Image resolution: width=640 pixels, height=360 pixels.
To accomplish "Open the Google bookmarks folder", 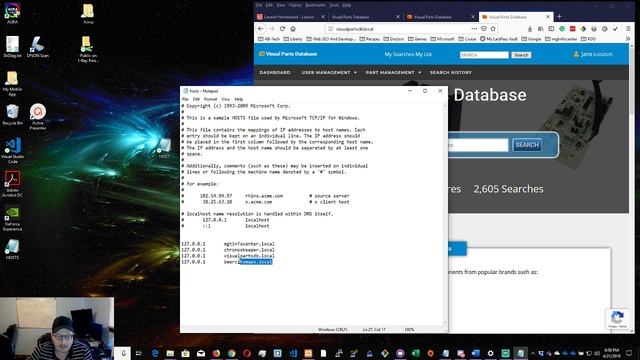I will point(531,39).
